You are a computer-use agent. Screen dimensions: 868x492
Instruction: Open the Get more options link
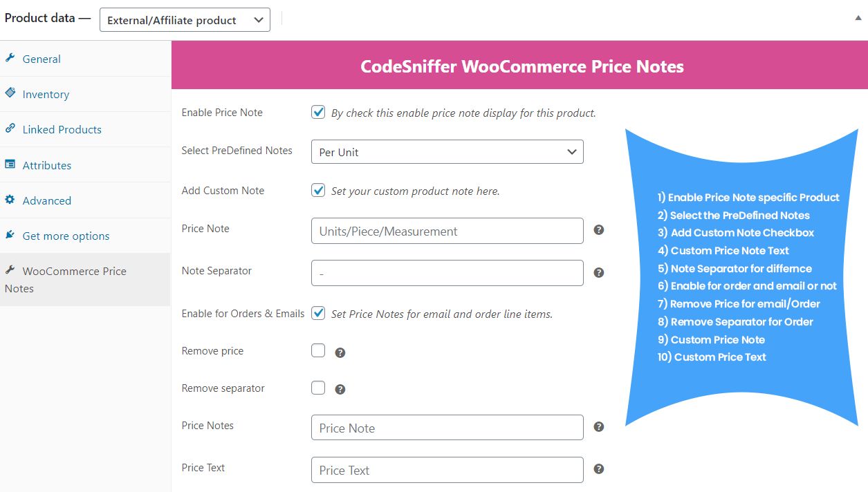pos(66,236)
